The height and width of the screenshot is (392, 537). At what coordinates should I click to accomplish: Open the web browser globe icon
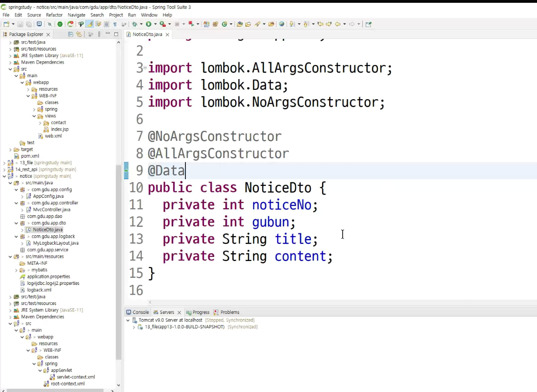pyautogui.click(x=281, y=24)
